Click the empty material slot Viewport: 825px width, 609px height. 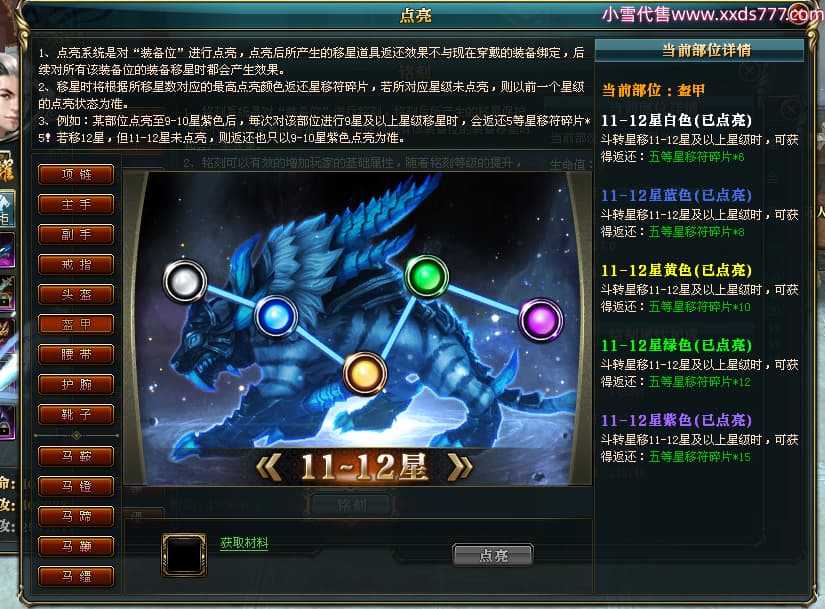click(184, 555)
